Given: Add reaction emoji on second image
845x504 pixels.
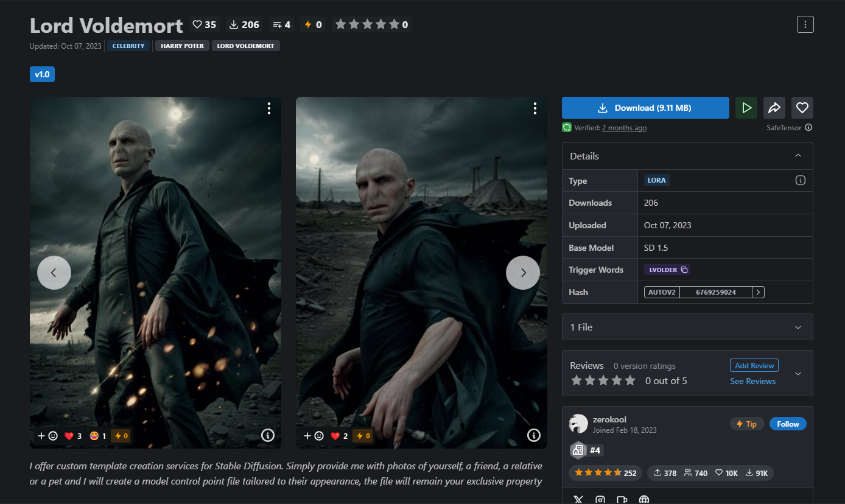Looking at the screenshot, I should [x=314, y=436].
